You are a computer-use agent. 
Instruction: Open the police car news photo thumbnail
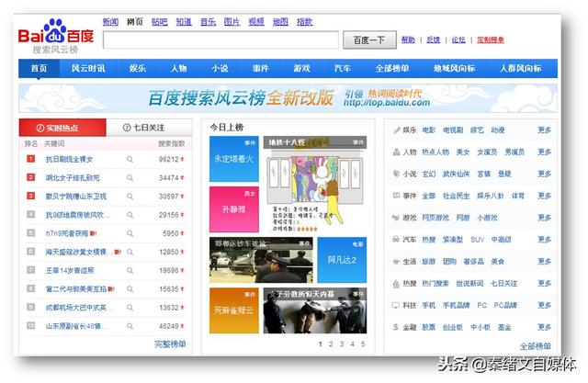[261, 260]
